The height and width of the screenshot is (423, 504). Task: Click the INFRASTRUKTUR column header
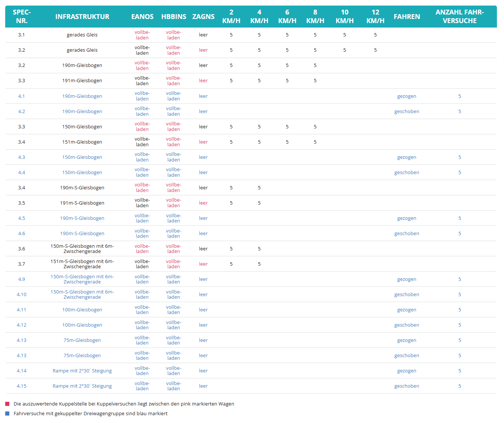[x=82, y=17]
